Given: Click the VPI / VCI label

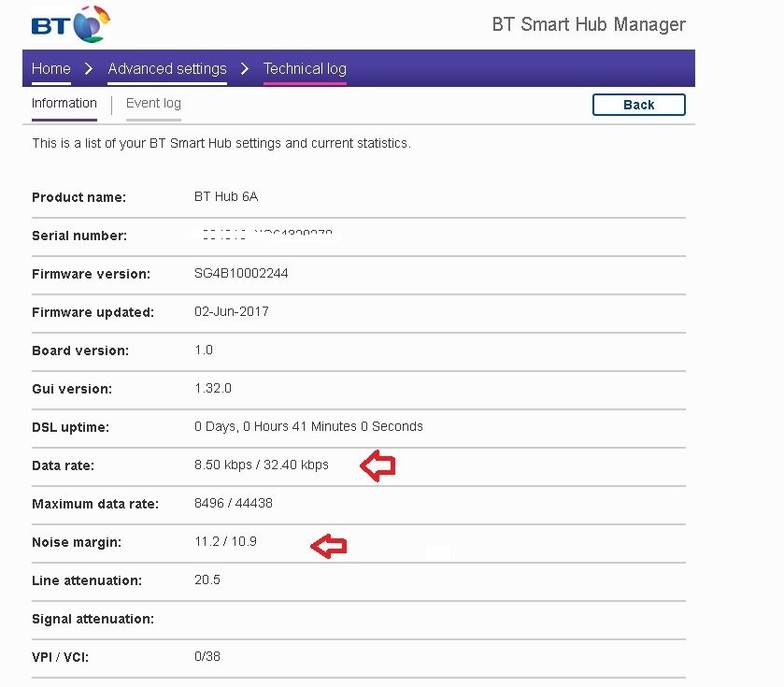Looking at the screenshot, I should tap(61, 657).
